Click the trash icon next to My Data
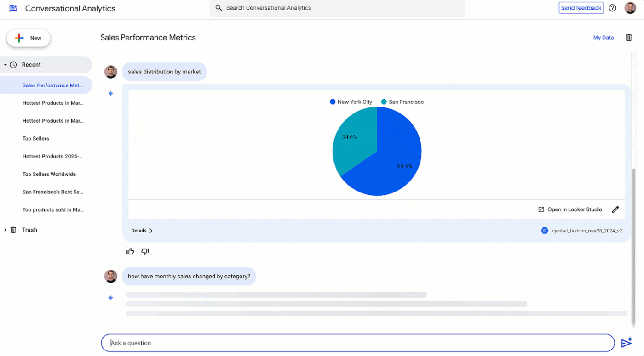This screenshot has width=644, height=356. pyautogui.click(x=628, y=37)
